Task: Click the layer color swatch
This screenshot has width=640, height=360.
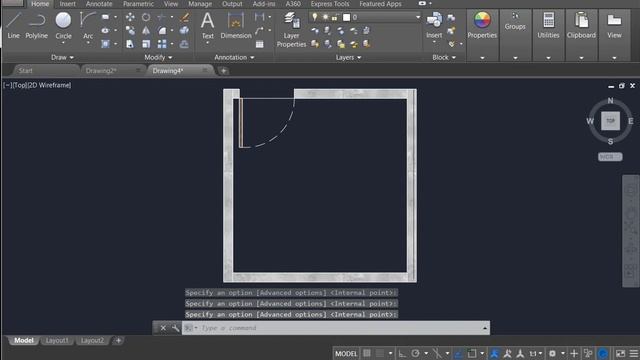Action: point(347,17)
